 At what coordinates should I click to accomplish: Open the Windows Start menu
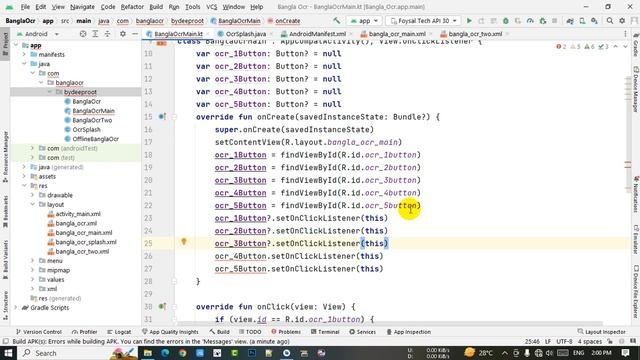point(8,353)
